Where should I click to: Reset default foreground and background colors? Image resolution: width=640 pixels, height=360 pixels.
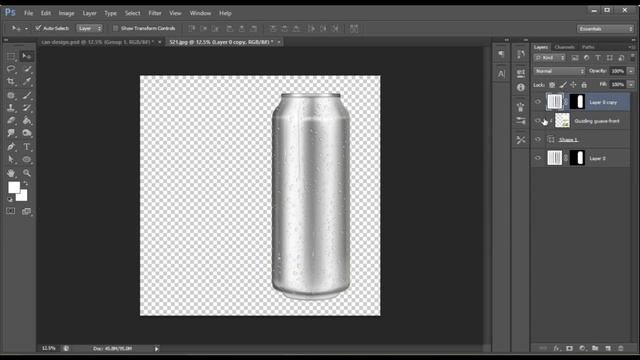10,199
